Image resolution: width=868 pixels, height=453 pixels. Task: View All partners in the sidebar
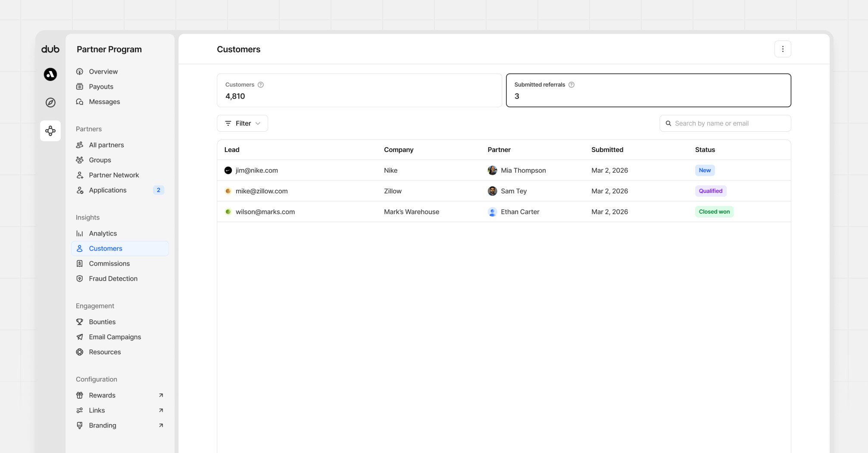(106, 145)
